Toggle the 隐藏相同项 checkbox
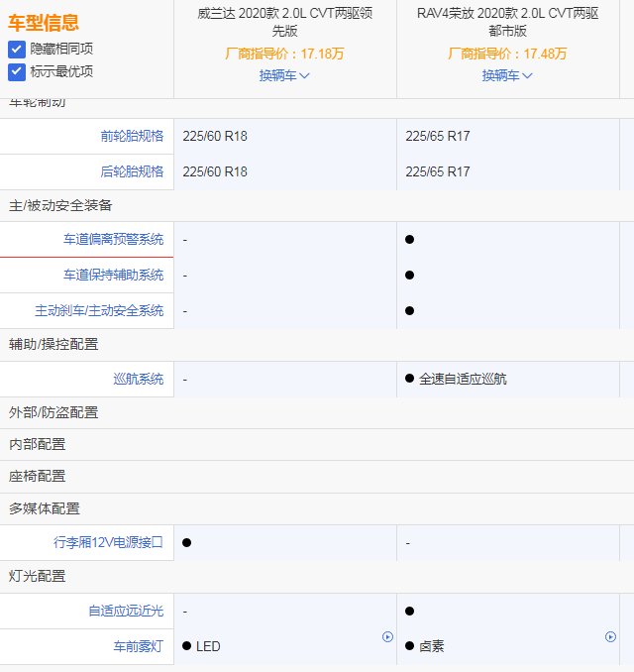The height and width of the screenshot is (672, 634). pos(17,49)
